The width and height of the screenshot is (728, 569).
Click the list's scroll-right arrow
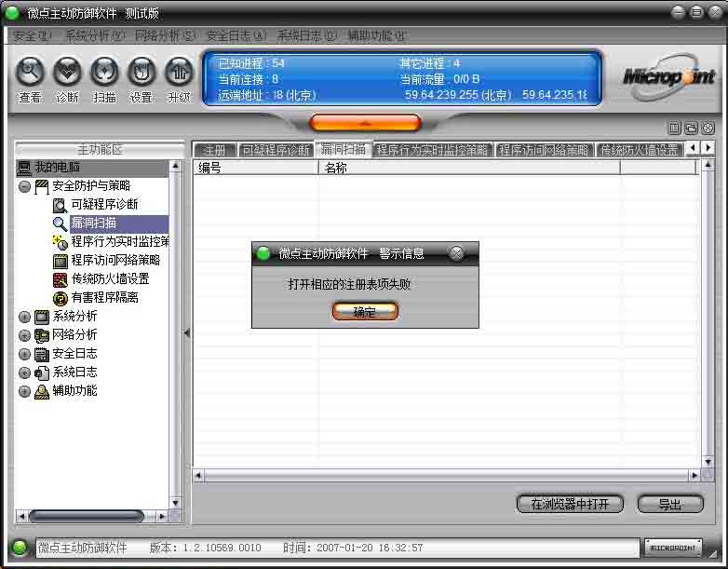(694, 475)
